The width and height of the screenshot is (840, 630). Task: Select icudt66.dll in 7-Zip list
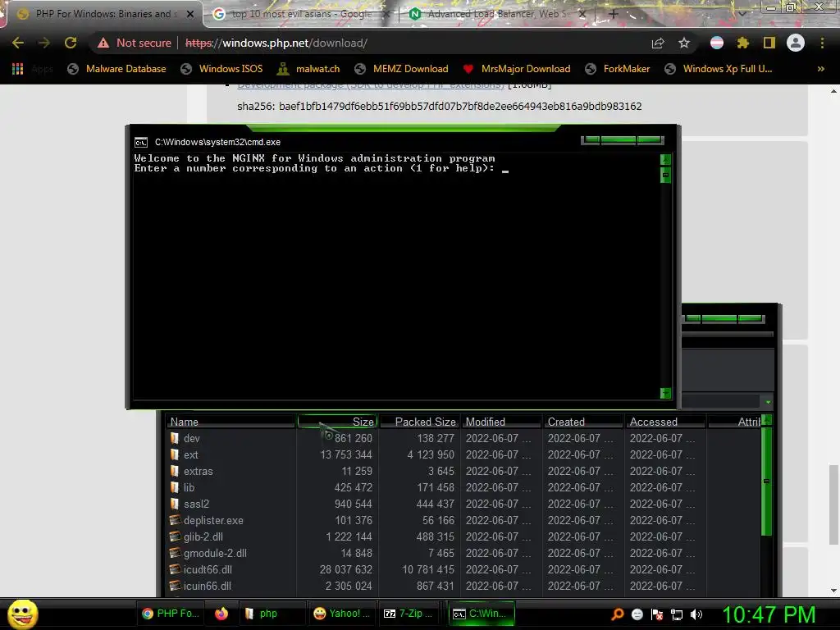pos(208,569)
